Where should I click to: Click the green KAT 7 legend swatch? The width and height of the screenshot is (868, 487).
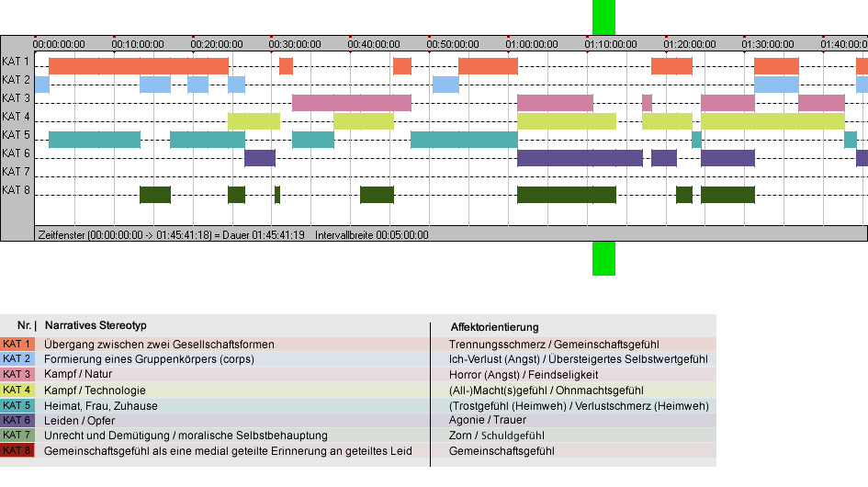click(17, 436)
